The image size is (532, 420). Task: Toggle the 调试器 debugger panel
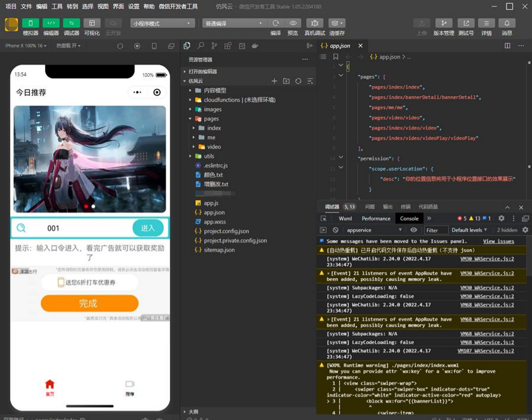click(72, 23)
